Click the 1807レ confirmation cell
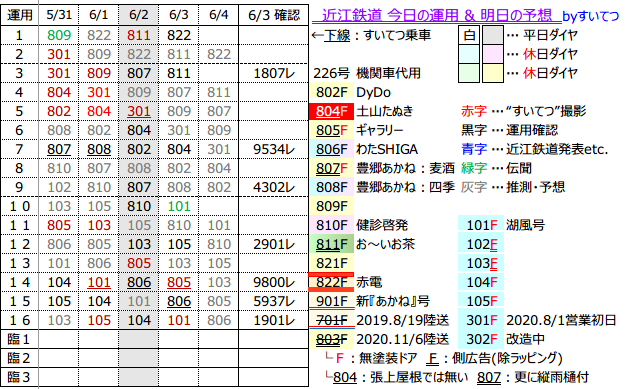Image resolution: width=625 pixels, height=389 pixels. coord(273,73)
